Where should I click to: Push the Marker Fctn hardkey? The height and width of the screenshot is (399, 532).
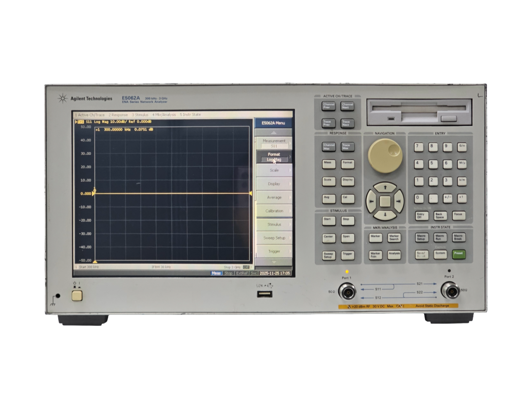375,255
